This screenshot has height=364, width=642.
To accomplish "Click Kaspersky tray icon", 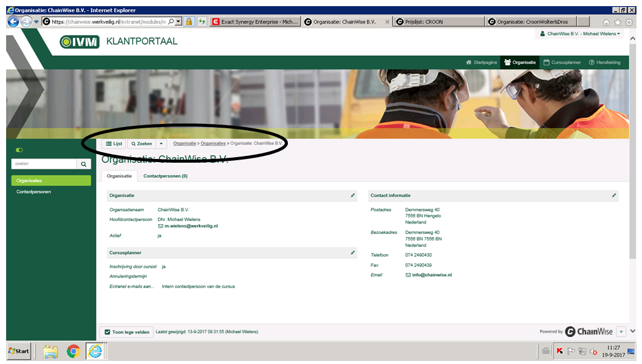I will pyautogui.click(x=559, y=351).
